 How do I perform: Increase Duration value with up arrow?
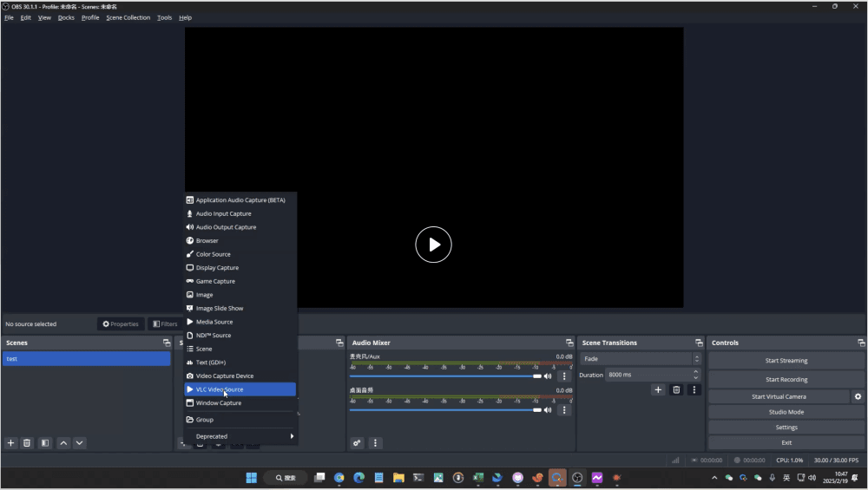click(x=696, y=372)
